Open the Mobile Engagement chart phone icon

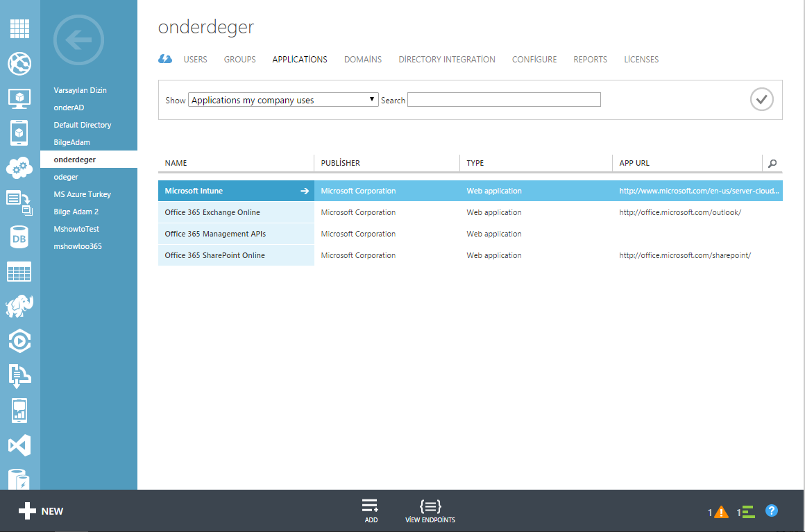point(19,411)
